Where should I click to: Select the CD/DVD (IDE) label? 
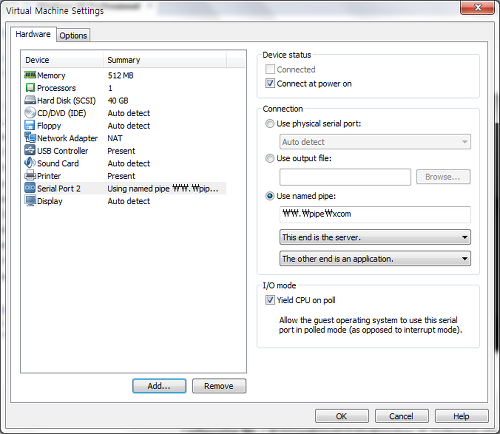point(62,113)
